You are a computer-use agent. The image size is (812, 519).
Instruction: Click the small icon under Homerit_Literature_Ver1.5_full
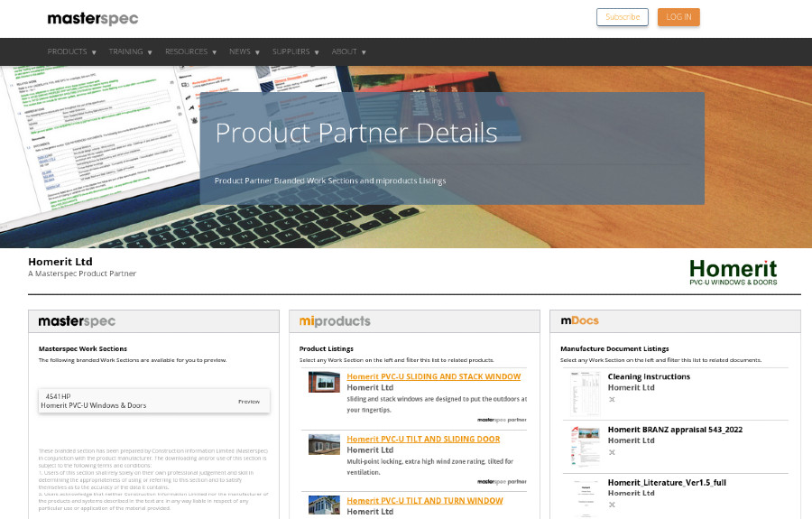pyautogui.click(x=611, y=505)
